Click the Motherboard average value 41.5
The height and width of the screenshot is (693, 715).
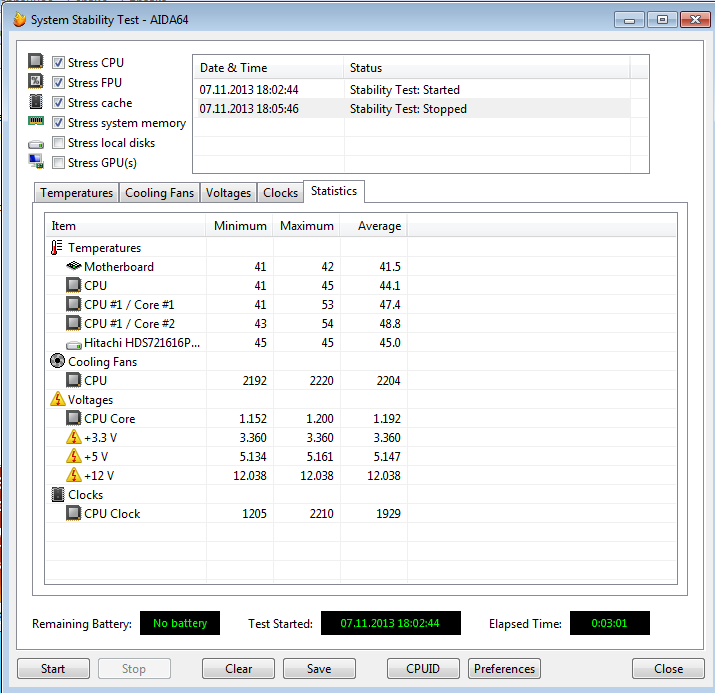390,267
